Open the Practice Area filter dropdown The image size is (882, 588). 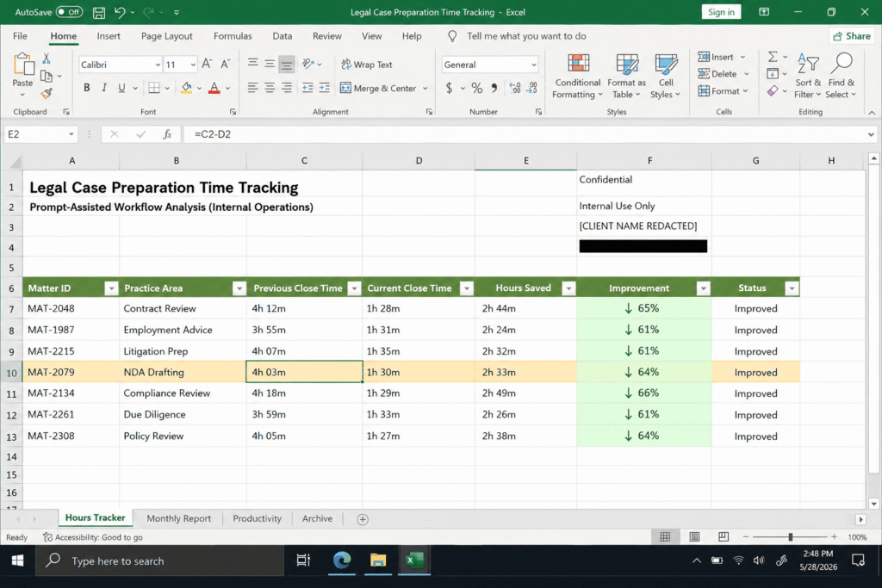point(239,288)
